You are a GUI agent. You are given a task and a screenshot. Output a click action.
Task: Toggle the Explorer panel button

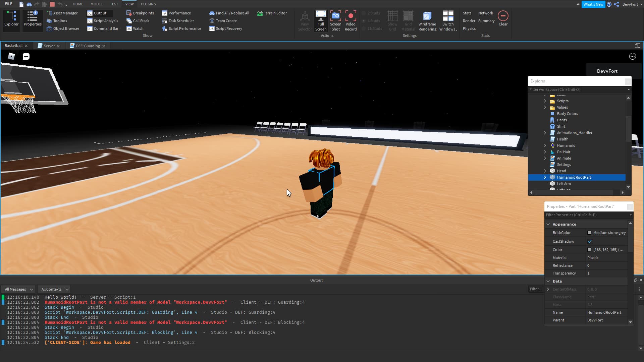click(11, 19)
